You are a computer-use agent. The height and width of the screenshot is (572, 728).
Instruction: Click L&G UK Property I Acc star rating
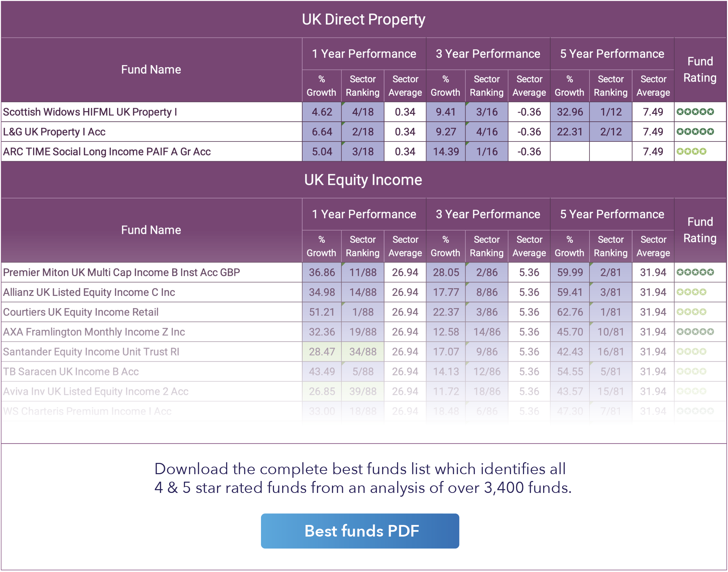[x=695, y=132]
